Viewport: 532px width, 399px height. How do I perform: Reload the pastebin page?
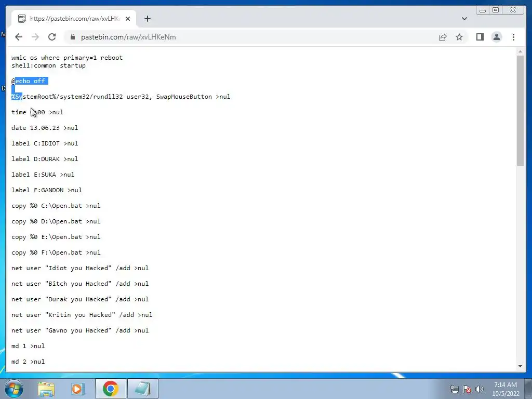tap(52, 37)
